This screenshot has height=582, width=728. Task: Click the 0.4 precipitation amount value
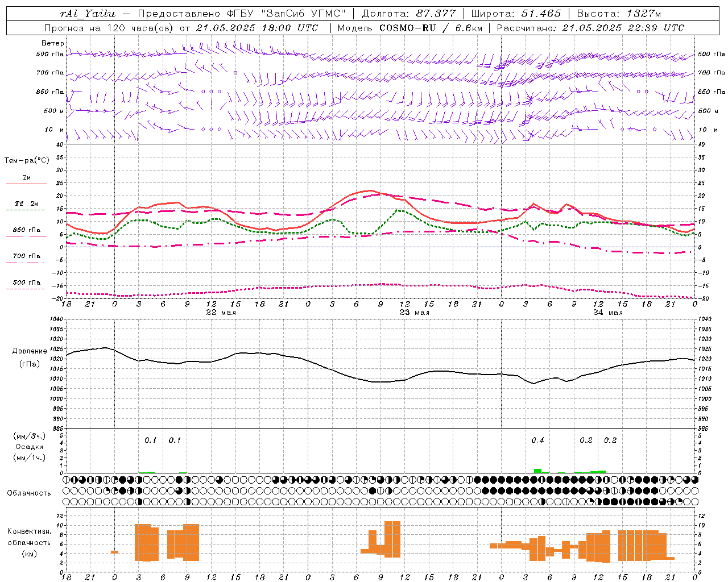(537, 440)
